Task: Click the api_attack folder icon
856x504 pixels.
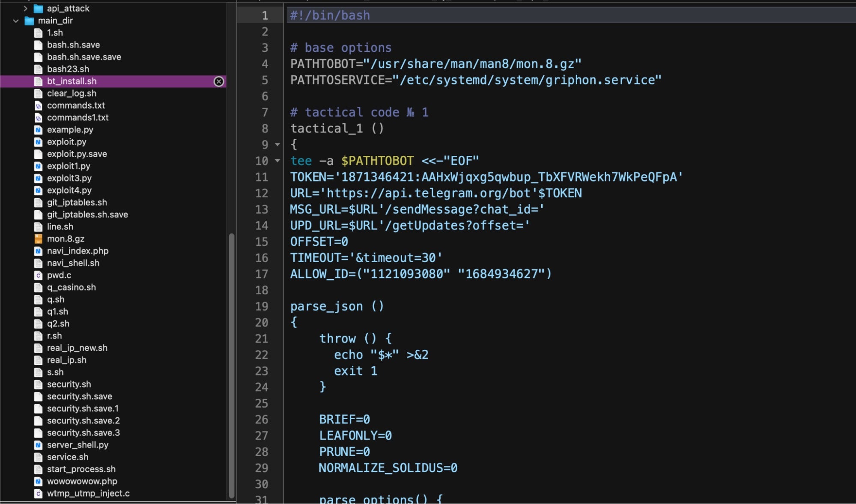Action: [39, 8]
